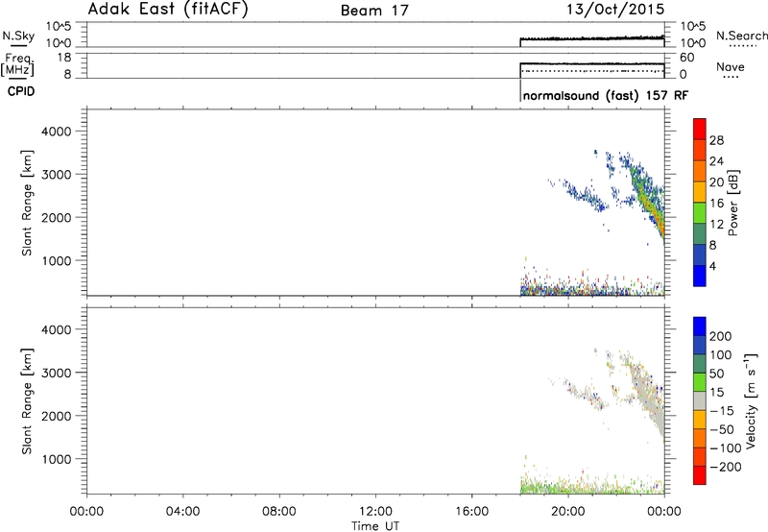Screen dimensions: 768x532
Task: Click the 'Beam 17' label
Action: [374, 11]
